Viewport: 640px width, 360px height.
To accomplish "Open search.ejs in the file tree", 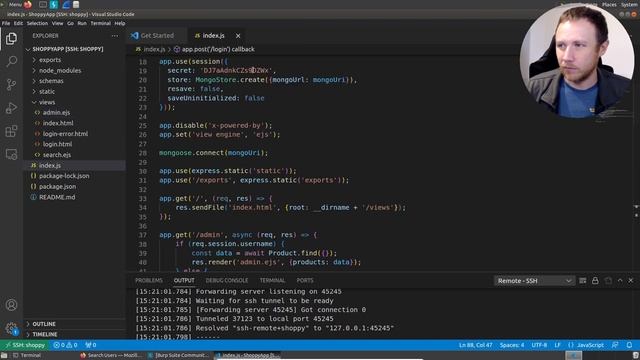I will click(x=57, y=155).
